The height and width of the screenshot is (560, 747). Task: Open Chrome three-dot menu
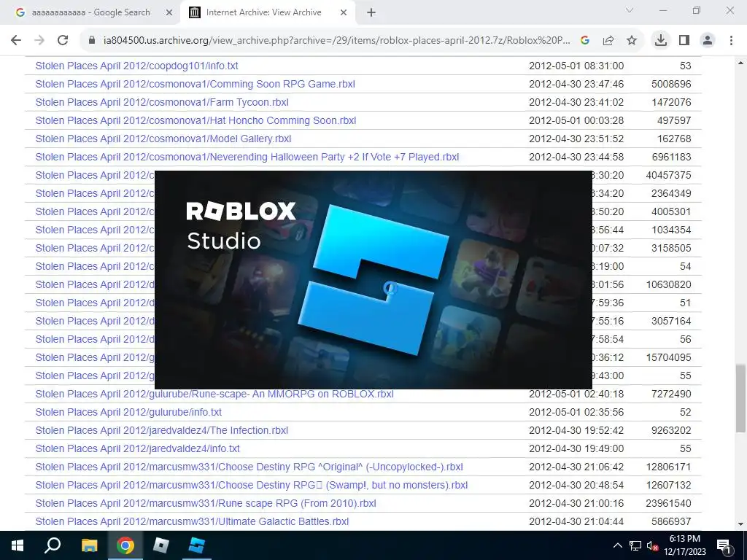point(731,41)
